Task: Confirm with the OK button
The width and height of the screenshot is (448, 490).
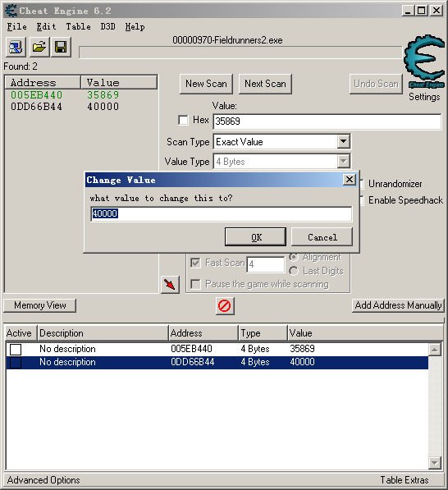Action: pos(255,237)
